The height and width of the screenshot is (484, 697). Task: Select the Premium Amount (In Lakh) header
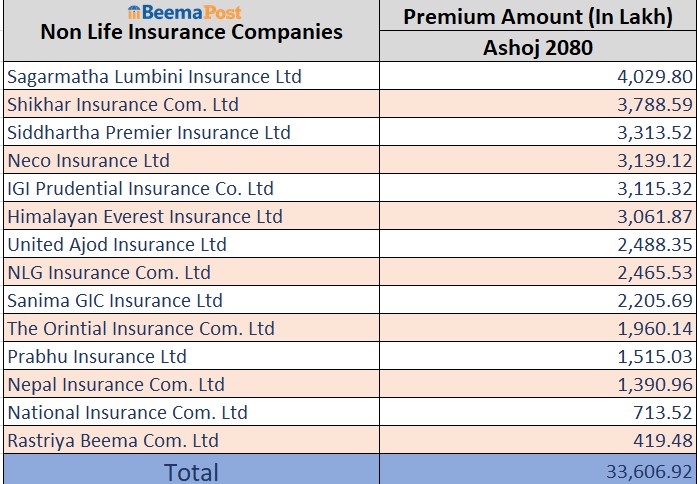tap(538, 16)
